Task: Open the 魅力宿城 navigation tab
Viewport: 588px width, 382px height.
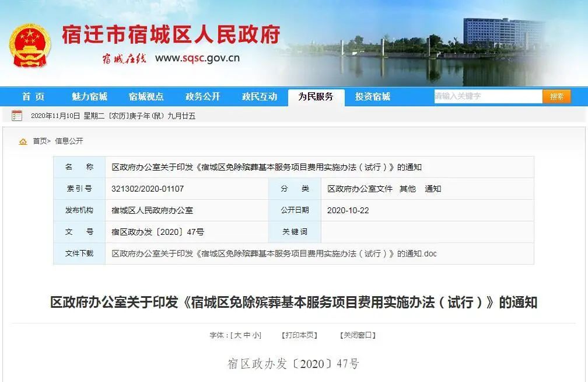Action: click(x=90, y=97)
